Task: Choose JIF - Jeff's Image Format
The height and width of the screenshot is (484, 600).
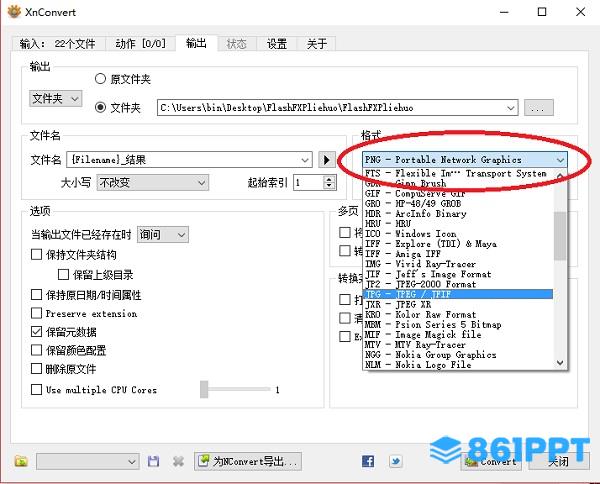Action: pos(458,274)
